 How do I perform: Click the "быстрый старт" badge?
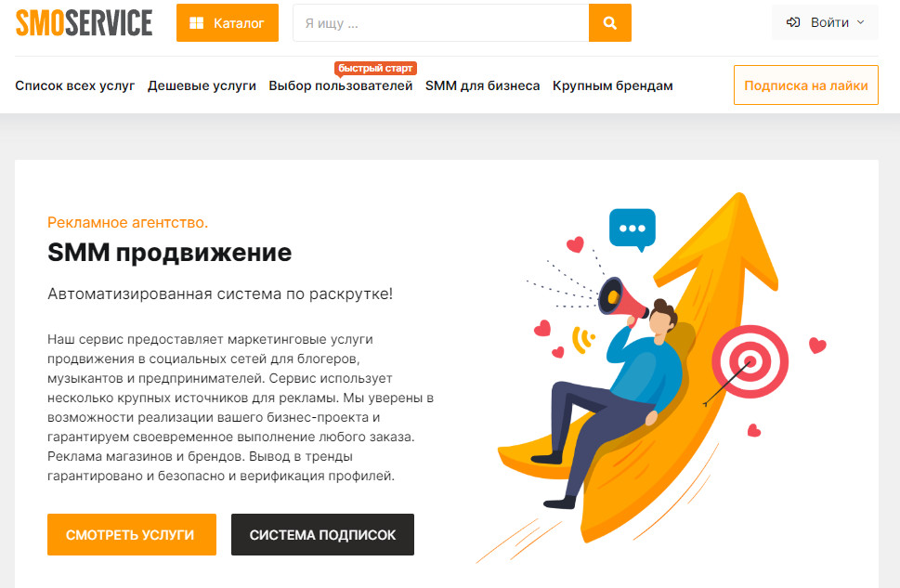(375, 69)
